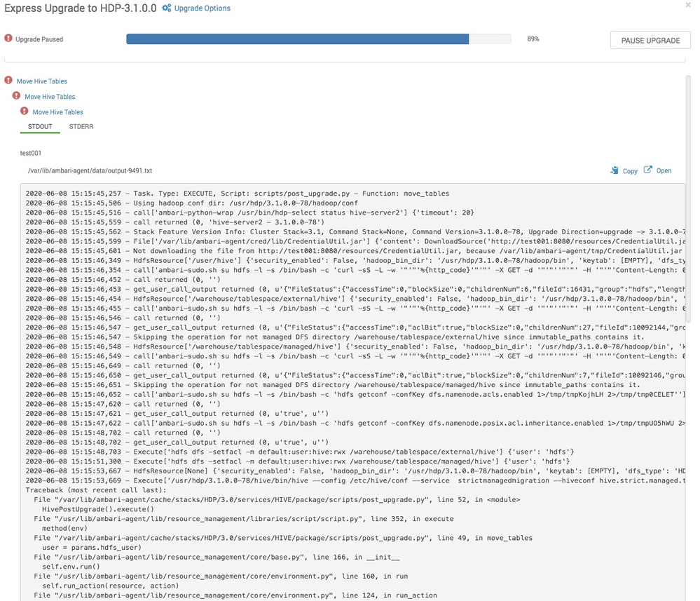Click the third-level Move Hive Tables error icon

click(x=25, y=112)
